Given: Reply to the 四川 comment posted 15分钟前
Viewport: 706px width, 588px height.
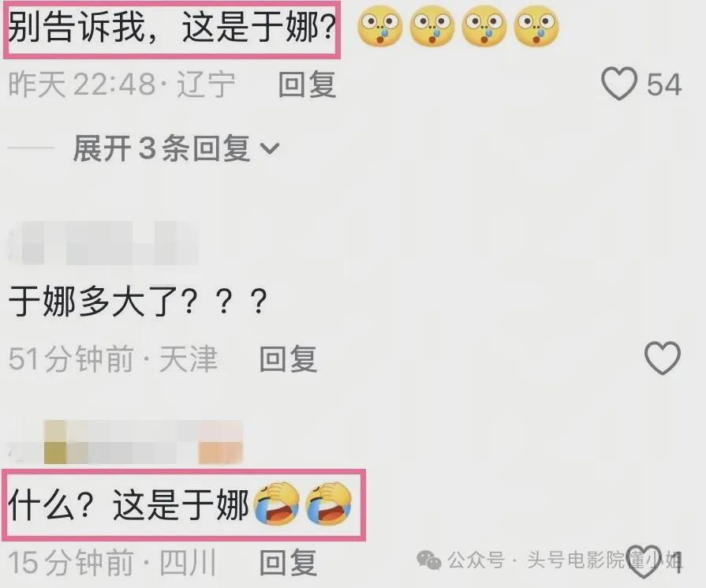Looking at the screenshot, I should point(288,562).
